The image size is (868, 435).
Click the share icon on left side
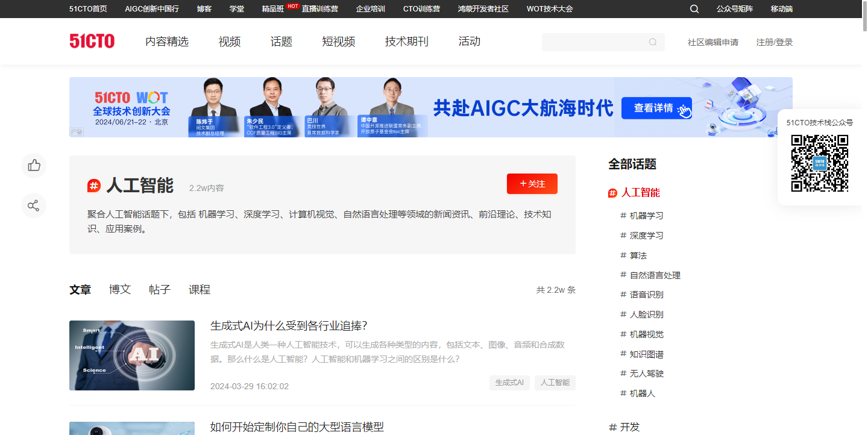34,205
